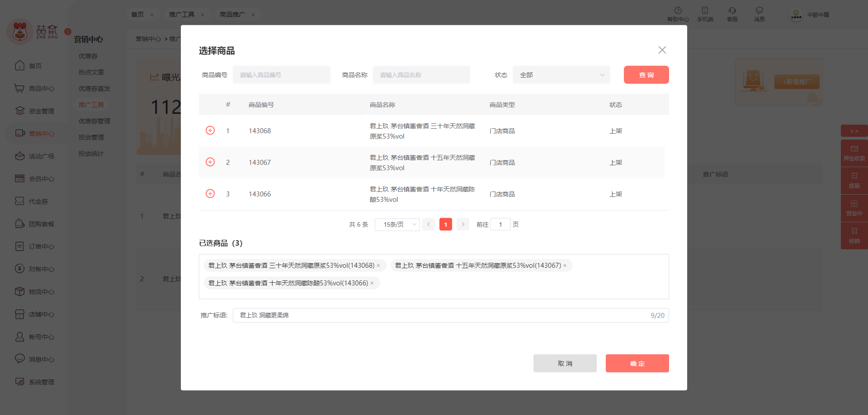868x415 pixels.
Task: Click the 取消 cancel button
Action: pyautogui.click(x=565, y=364)
